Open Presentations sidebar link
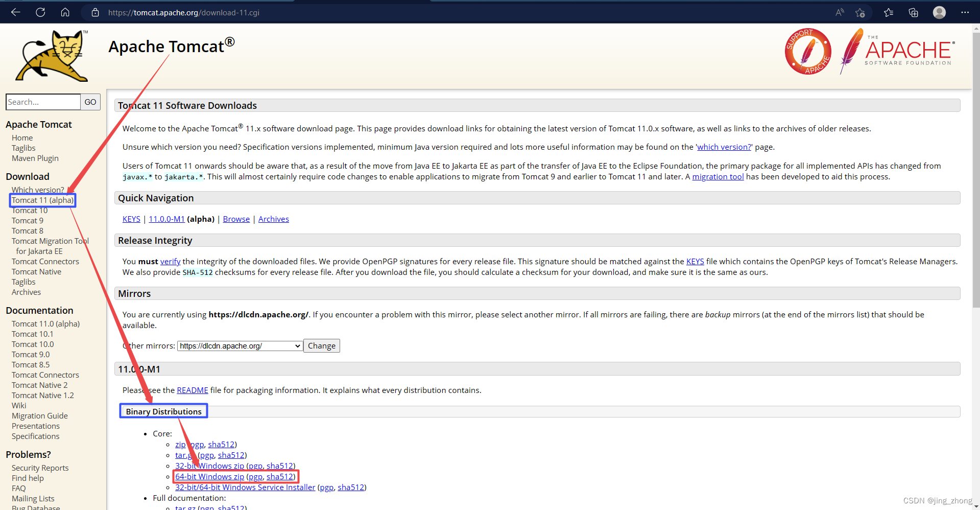Image resolution: width=980 pixels, height=510 pixels. pos(36,426)
